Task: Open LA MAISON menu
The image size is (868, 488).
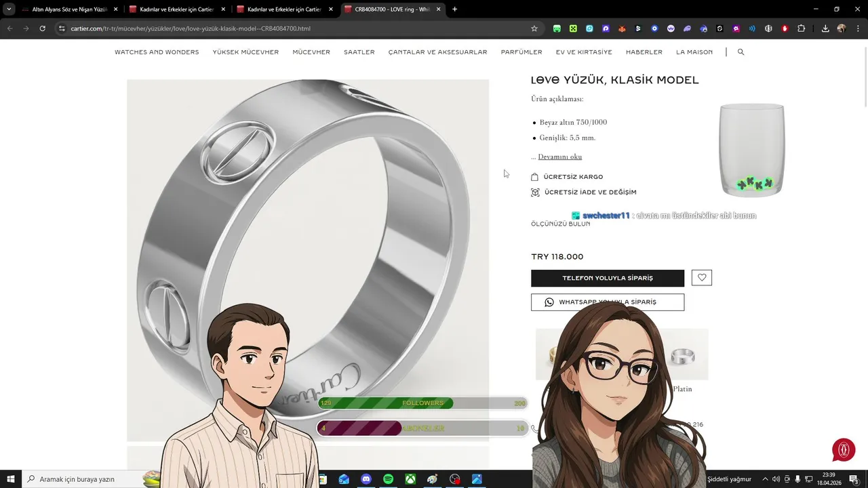Action: (x=694, y=52)
